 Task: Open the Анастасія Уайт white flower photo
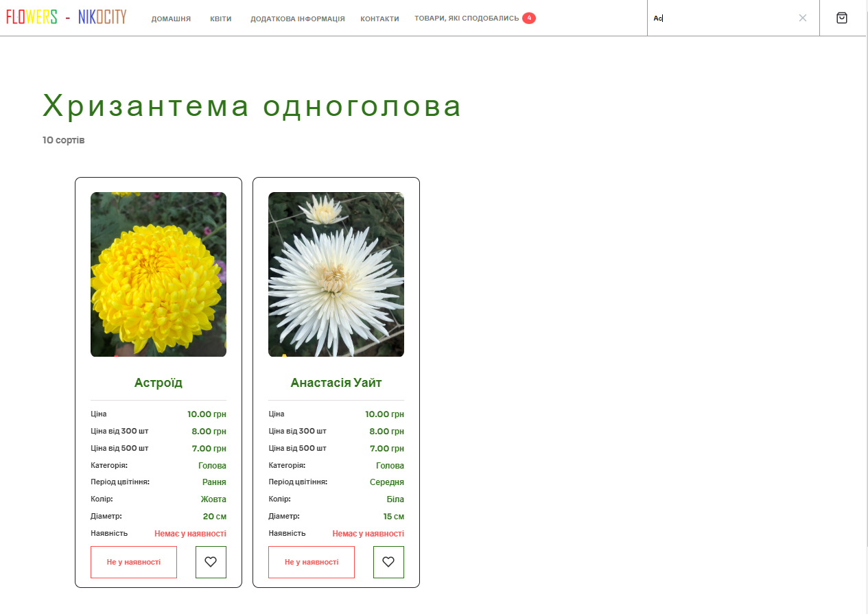(x=336, y=274)
